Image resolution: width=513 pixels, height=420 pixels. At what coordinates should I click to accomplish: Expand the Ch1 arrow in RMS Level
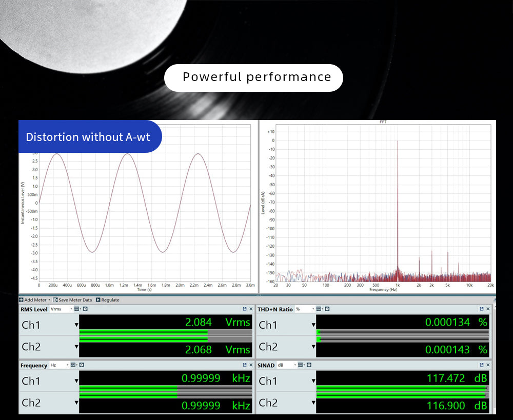tap(76, 325)
